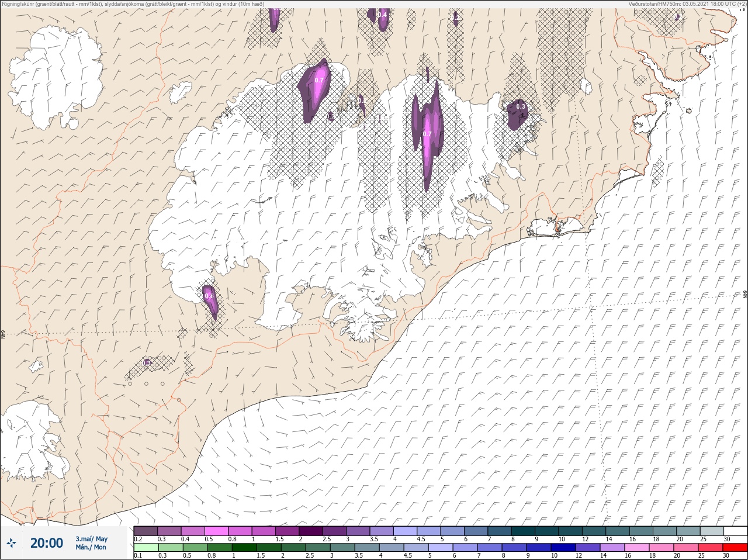Image resolution: width=748 pixels, height=560 pixels.
Task: Pick the dusky purple 0.2 snow legend swatch
Action: [146, 531]
